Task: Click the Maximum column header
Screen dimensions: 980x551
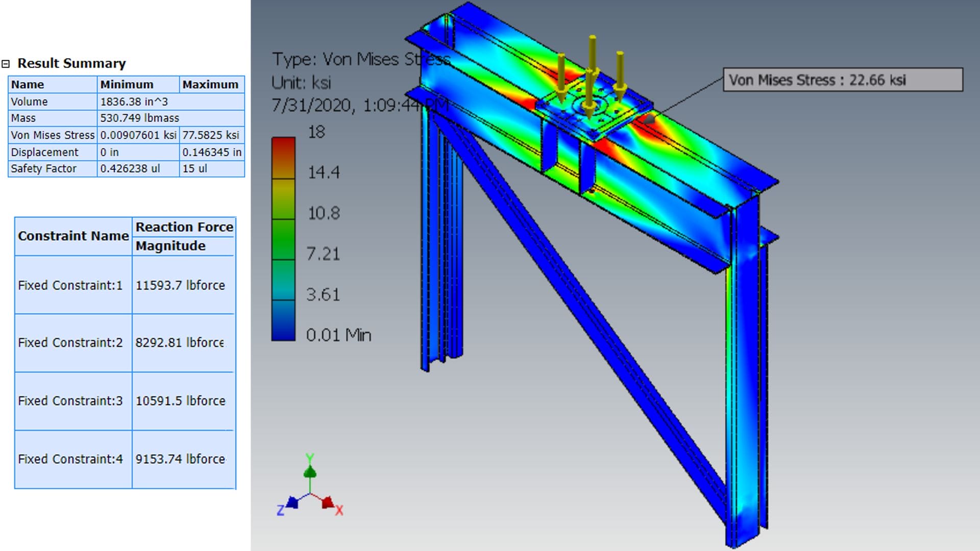Action: (x=210, y=85)
